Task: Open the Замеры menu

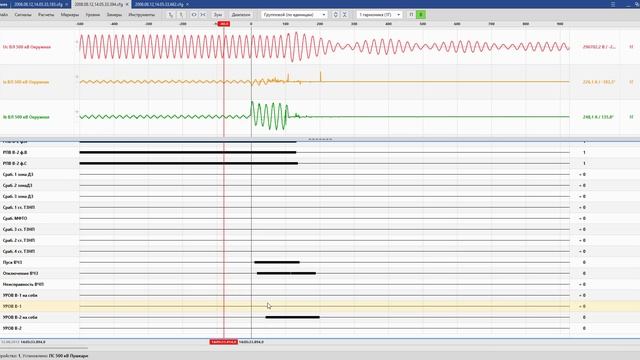Action: 114,15
